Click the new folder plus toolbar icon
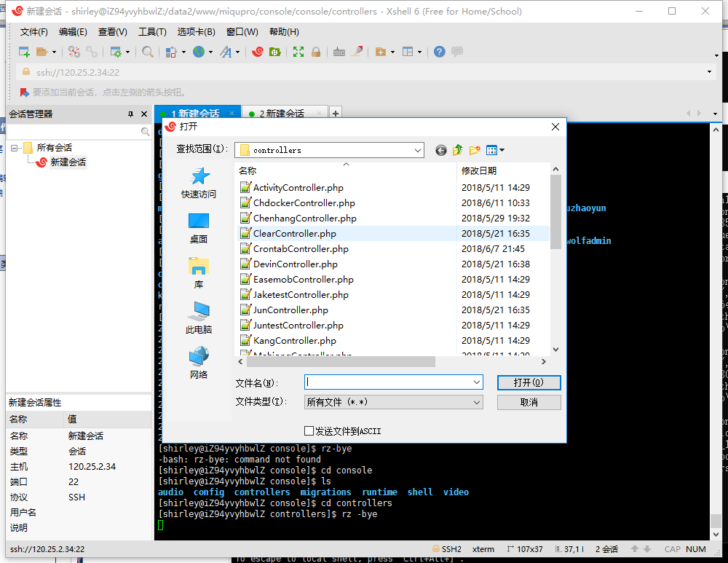Screen dimensions: 728x563 click(x=380, y=52)
